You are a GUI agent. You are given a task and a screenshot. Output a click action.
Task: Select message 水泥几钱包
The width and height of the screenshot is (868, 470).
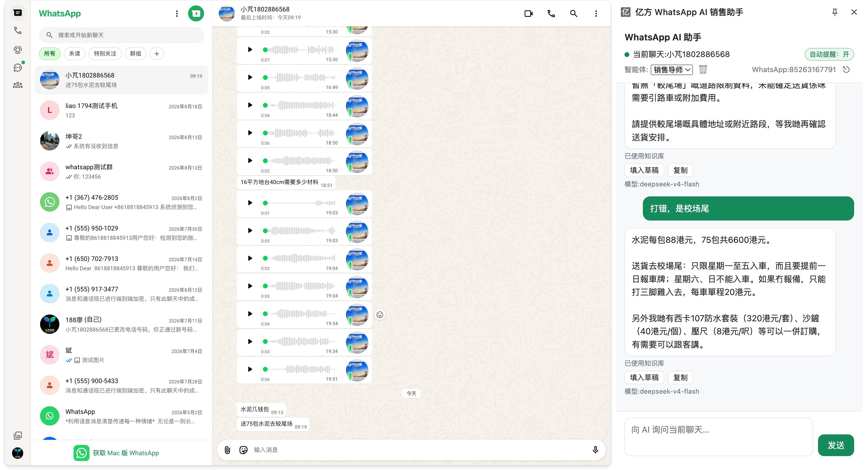[262, 410]
